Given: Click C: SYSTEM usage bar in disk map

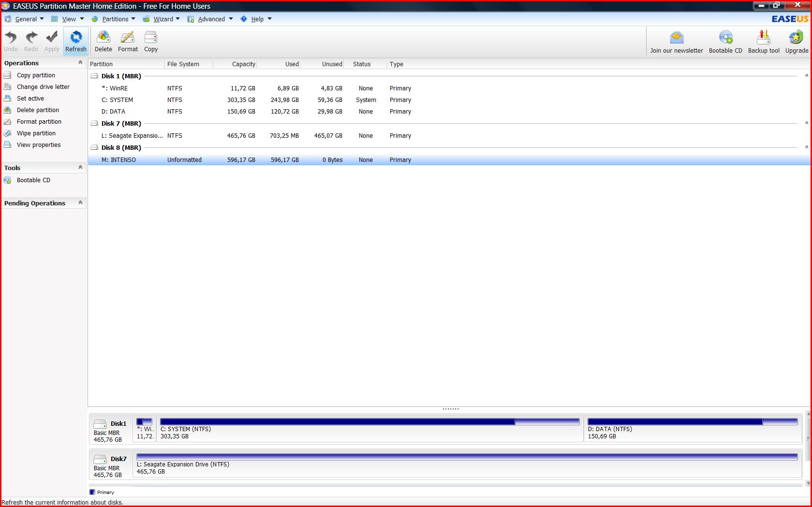Looking at the screenshot, I should coord(369,422).
